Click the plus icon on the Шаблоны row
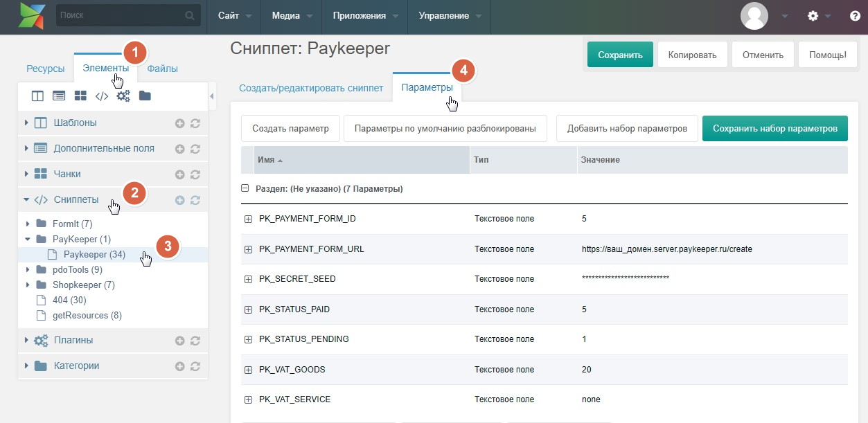 coord(179,123)
